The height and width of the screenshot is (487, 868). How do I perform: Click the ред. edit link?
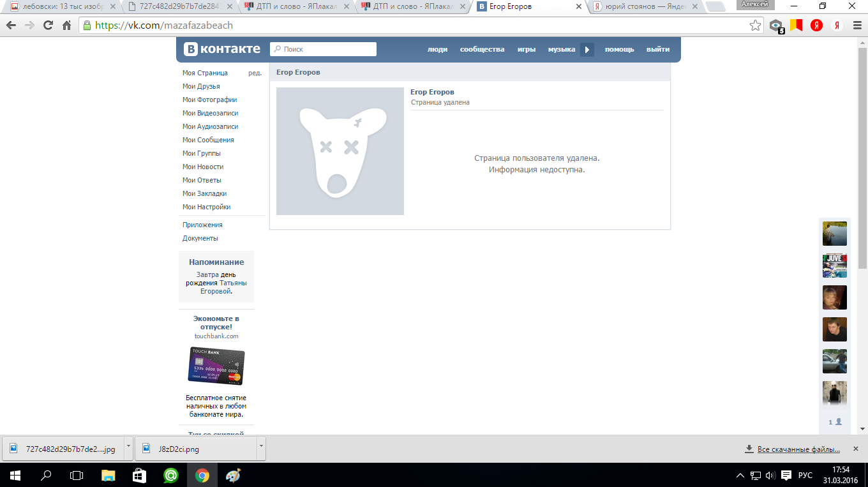(x=255, y=73)
